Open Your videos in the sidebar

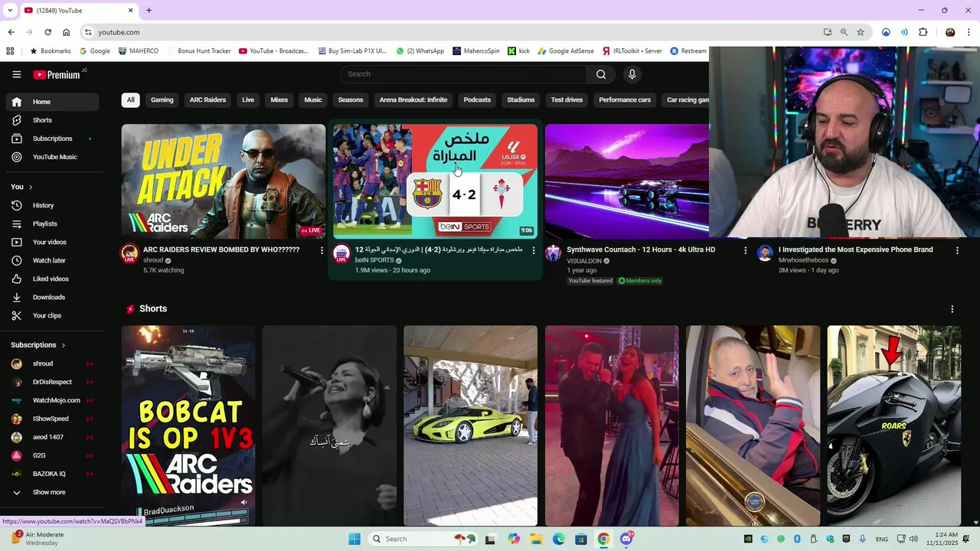point(53,242)
